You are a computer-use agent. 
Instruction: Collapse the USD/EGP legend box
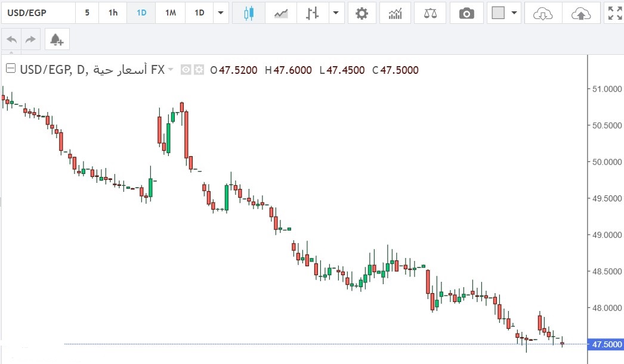(10, 70)
